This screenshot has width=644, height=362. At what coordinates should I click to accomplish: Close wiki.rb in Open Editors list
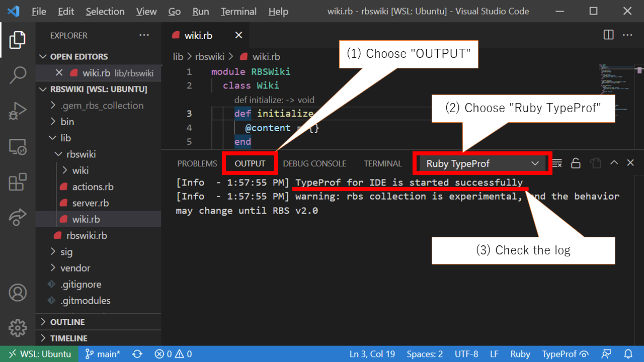[59, 73]
